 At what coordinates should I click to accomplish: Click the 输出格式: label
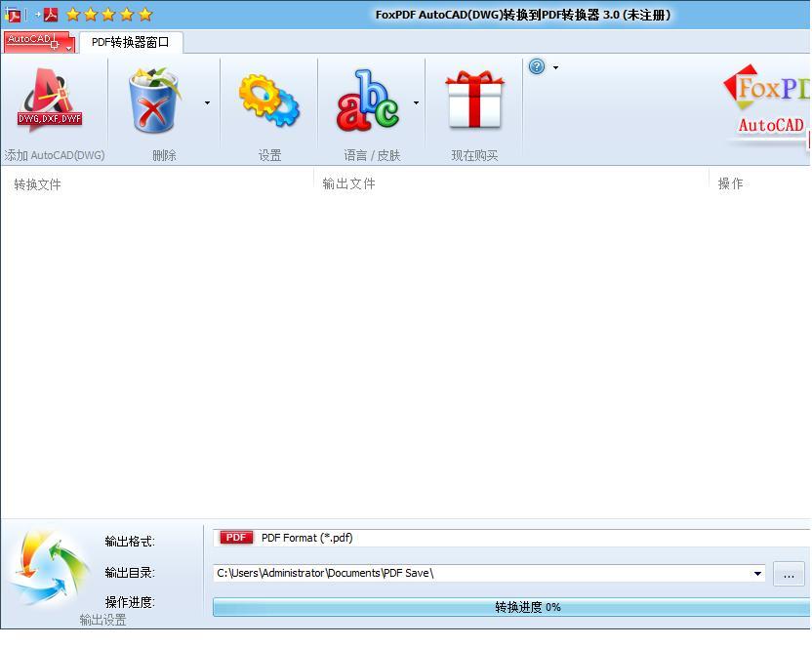(130, 542)
